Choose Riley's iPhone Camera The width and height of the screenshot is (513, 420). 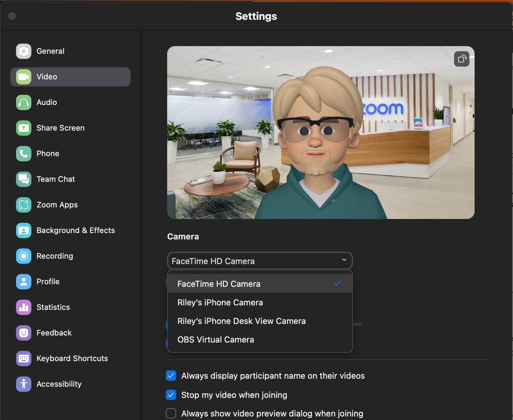point(260,303)
